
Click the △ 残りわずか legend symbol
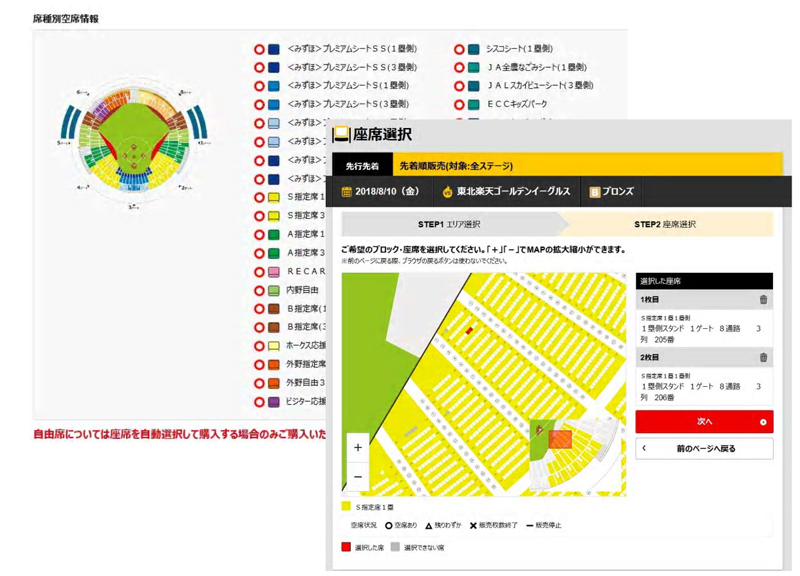click(x=429, y=525)
